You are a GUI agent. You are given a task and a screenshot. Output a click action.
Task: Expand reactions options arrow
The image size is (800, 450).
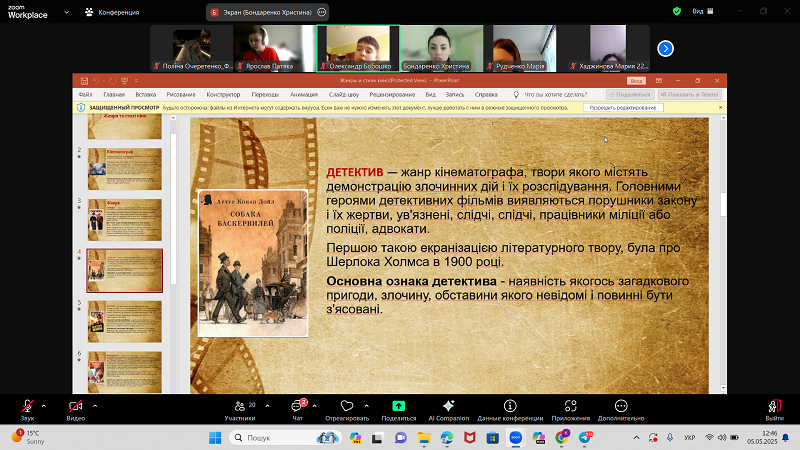click(x=366, y=406)
